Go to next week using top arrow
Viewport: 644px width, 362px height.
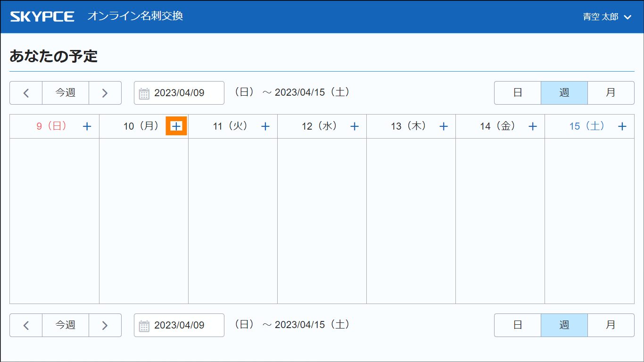[105, 93]
